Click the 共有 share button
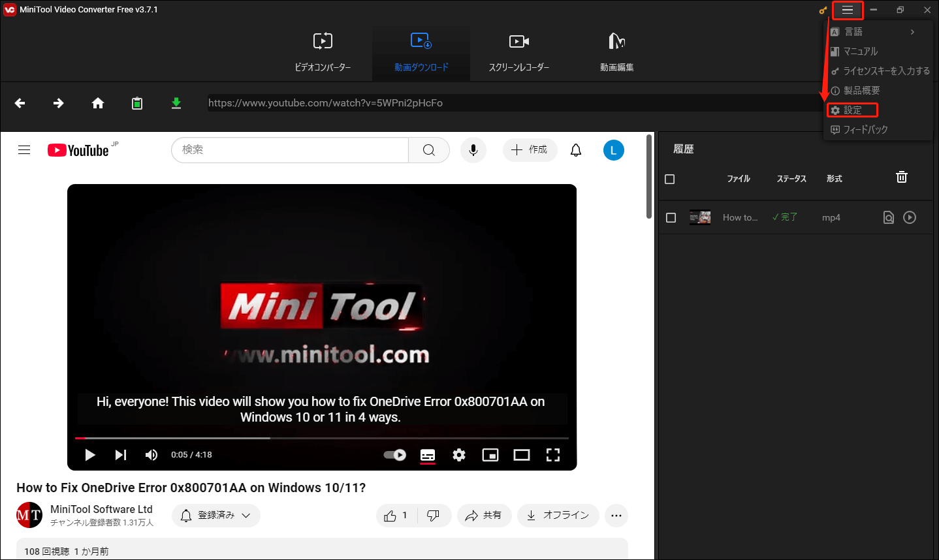939x560 pixels. pos(483,516)
